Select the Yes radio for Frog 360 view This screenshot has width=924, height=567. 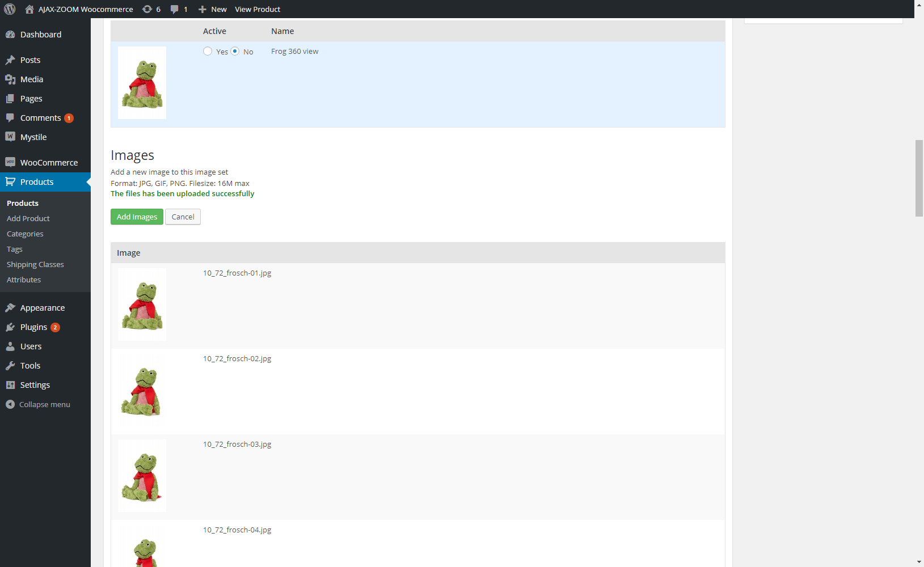[x=208, y=51]
